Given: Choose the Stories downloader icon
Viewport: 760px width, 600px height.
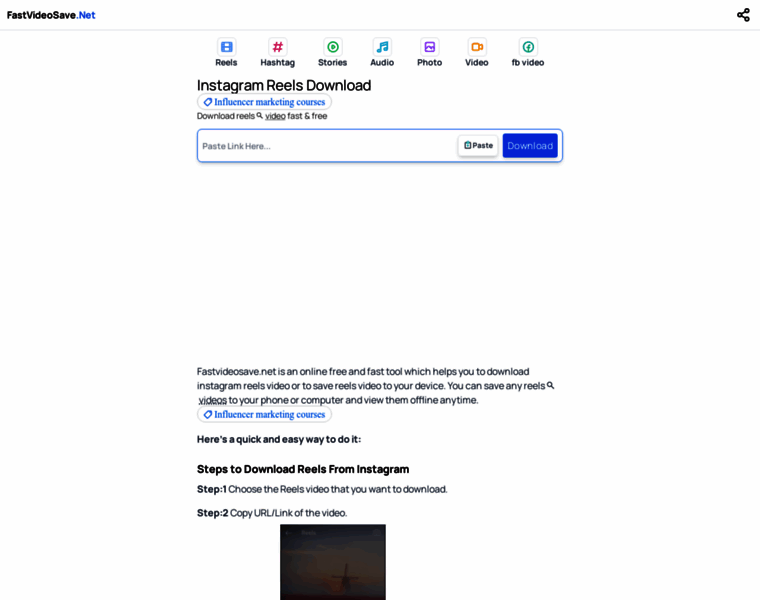Looking at the screenshot, I should click(x=332, y=47).
